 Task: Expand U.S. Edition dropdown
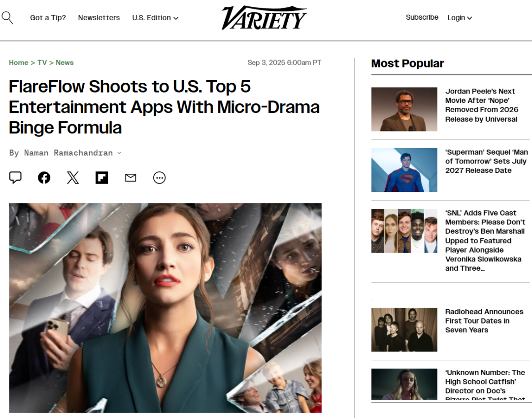[155, 18]
